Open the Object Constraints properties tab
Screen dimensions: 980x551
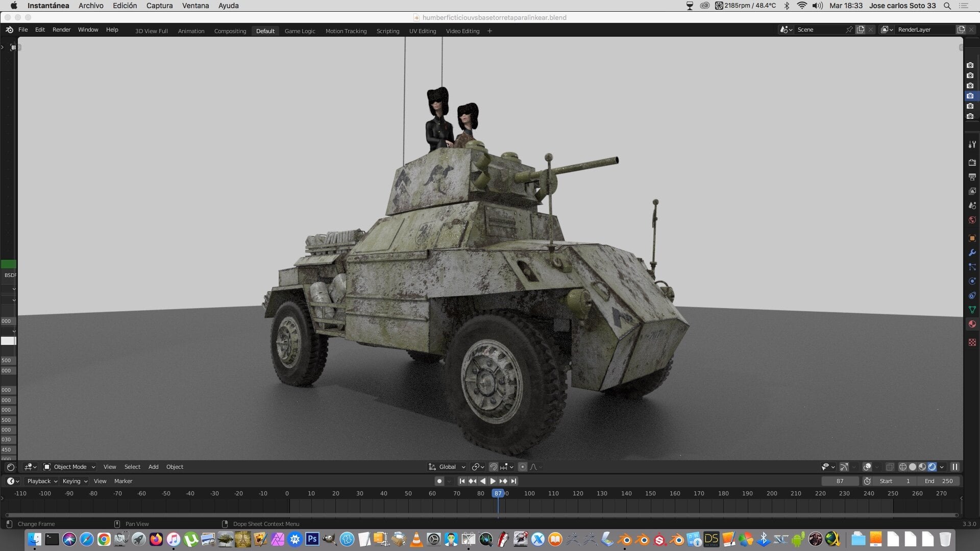tap(972, 295)
